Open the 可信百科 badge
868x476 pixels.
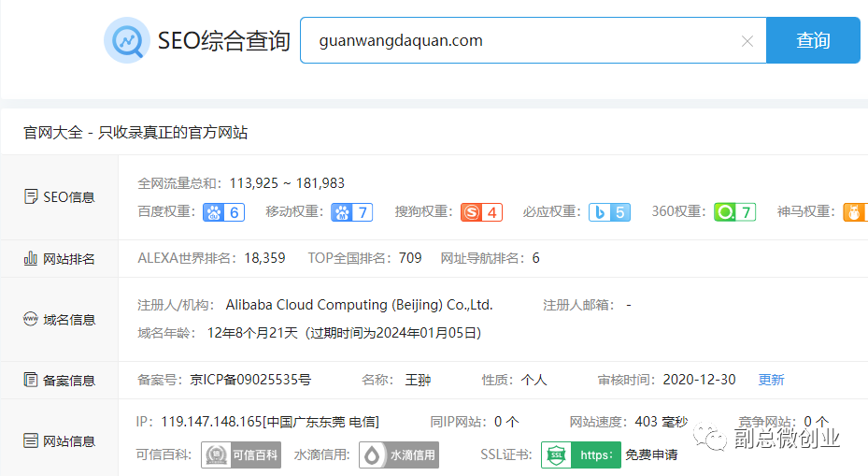point(241,454)
